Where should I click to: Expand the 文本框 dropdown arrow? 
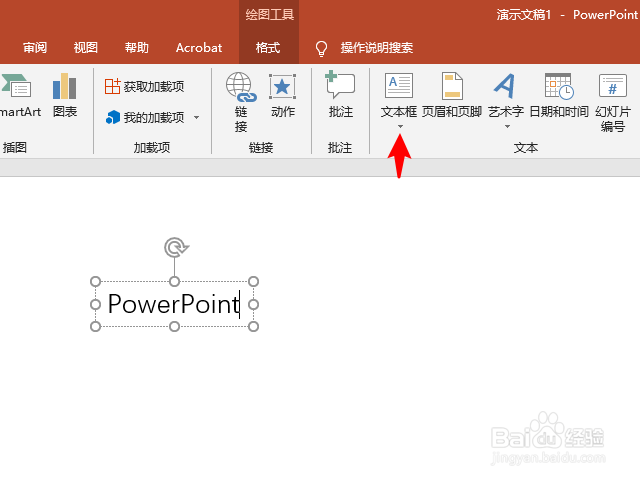click(x=400, y=127)
